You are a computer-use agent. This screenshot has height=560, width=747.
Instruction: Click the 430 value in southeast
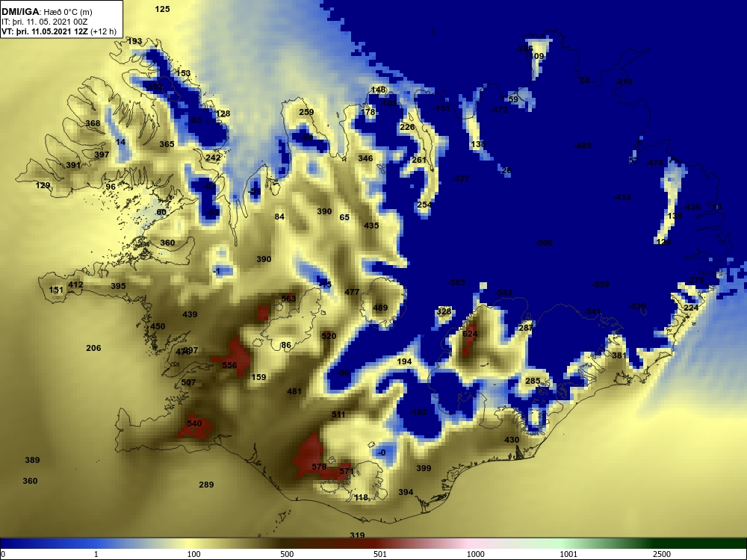[512, 440]
